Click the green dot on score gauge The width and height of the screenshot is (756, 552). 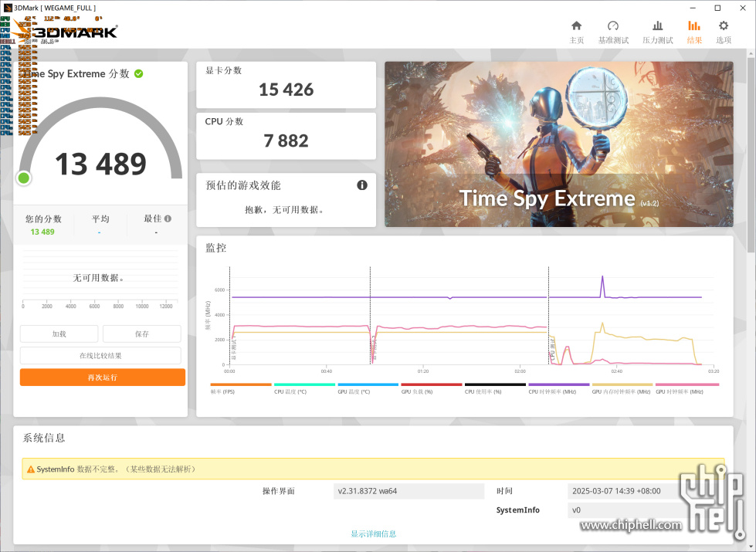pos(24,178)
